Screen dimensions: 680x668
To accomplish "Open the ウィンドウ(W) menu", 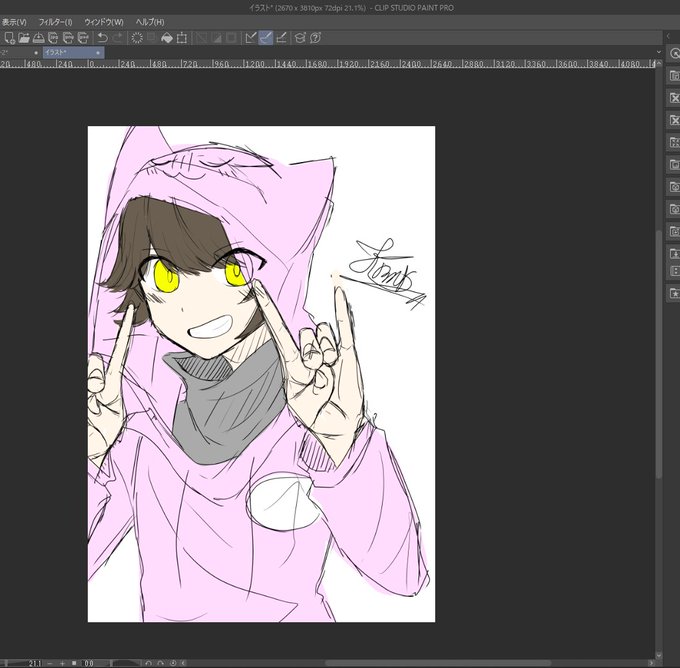I will click(104, 22).
